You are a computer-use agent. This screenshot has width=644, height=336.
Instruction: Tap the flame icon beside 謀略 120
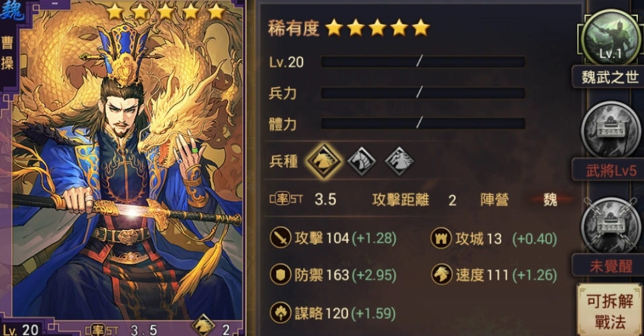pyautogui.click(x=281, y=313)
